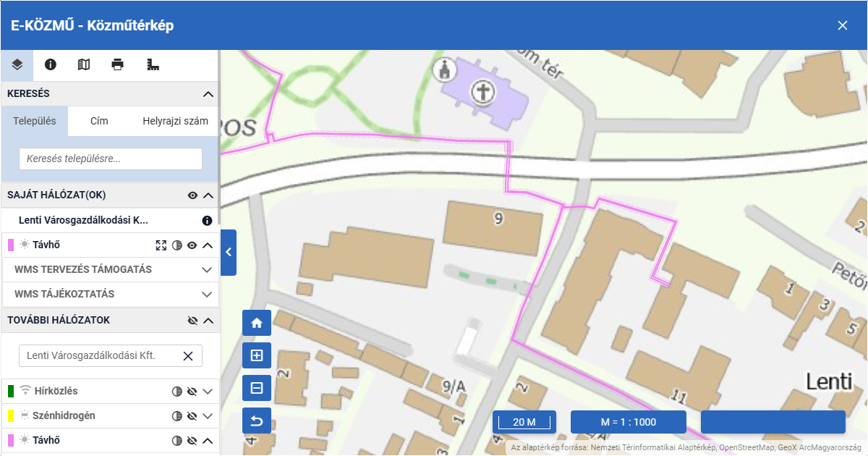Collapse the TOVÁBBI HÁLÓZATOK section
The height and width of the screenshot is (456, 868).
[208, 320]
